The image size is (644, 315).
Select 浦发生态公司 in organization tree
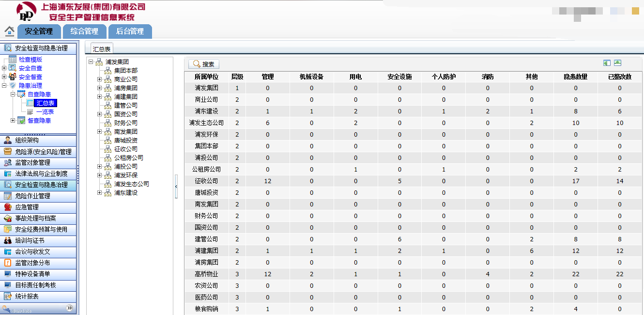(131, 184)
